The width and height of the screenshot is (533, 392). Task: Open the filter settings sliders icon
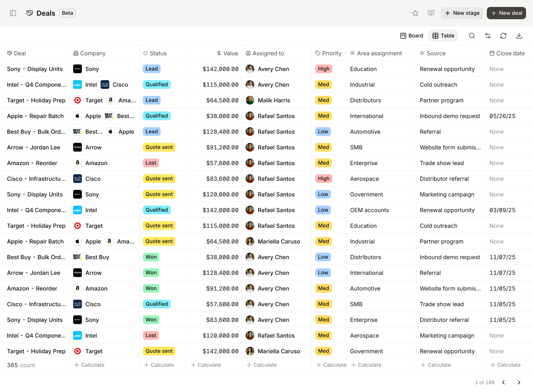[x=488, y=36]
